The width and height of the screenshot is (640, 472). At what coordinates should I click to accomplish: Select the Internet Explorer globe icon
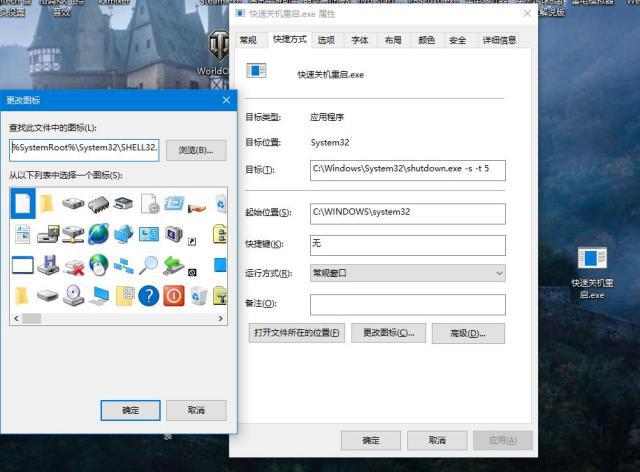pos(99,234)
